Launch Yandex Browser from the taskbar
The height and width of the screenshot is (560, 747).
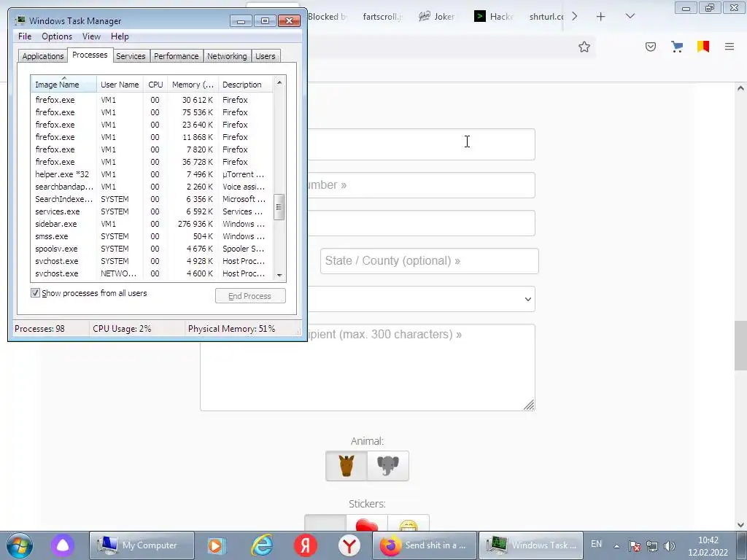click(x=349, y=545)
